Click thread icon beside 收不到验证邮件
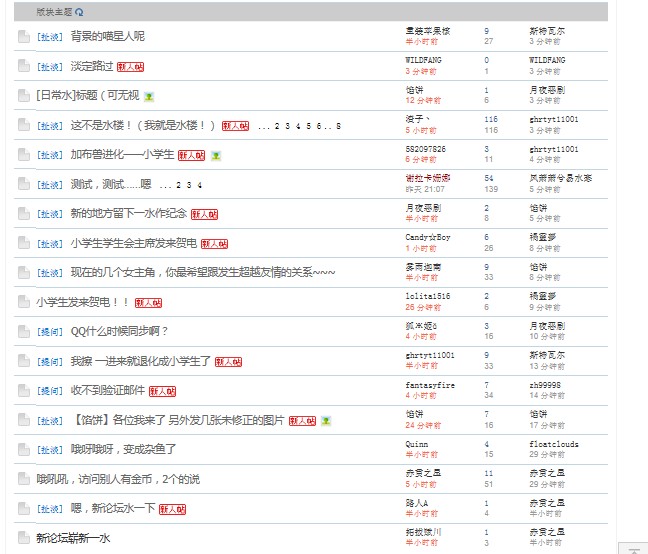Viewport: 648px width, 554px height. pyautogui.click(x=24, y=390)
